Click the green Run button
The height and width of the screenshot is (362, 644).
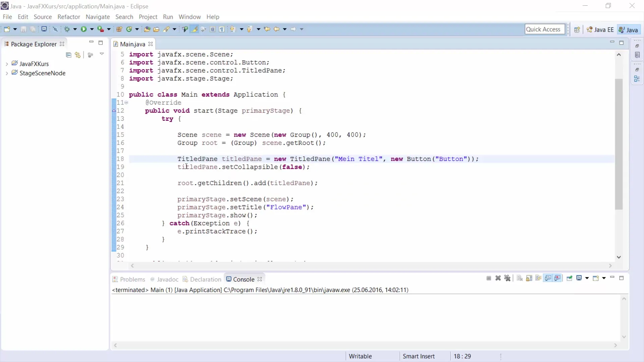click(x=84, y=29)
